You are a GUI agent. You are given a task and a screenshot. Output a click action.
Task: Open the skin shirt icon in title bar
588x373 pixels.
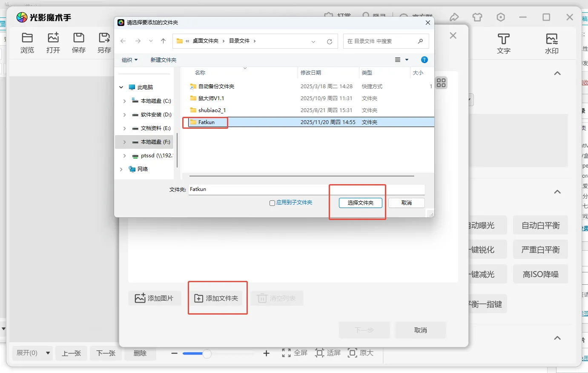[477, 17]
